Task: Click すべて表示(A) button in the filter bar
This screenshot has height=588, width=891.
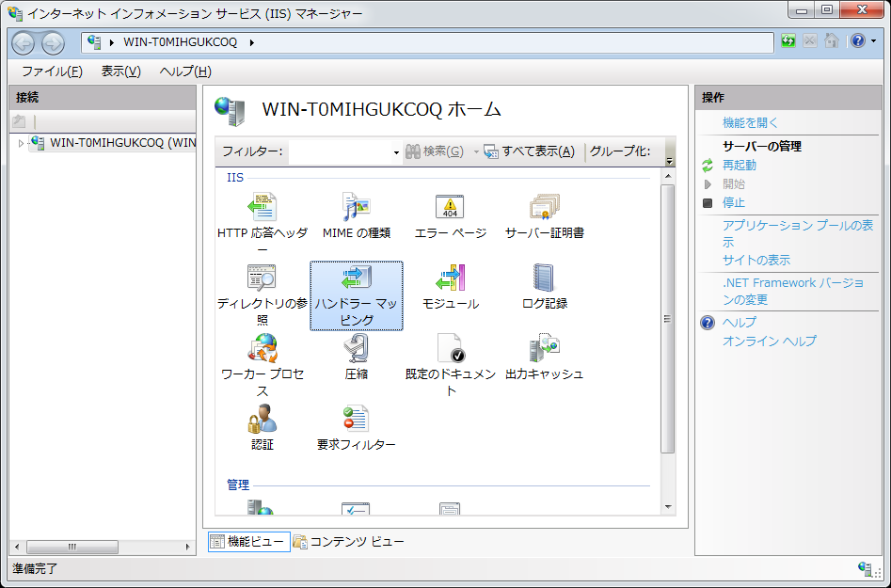Action: click(529, 151)
